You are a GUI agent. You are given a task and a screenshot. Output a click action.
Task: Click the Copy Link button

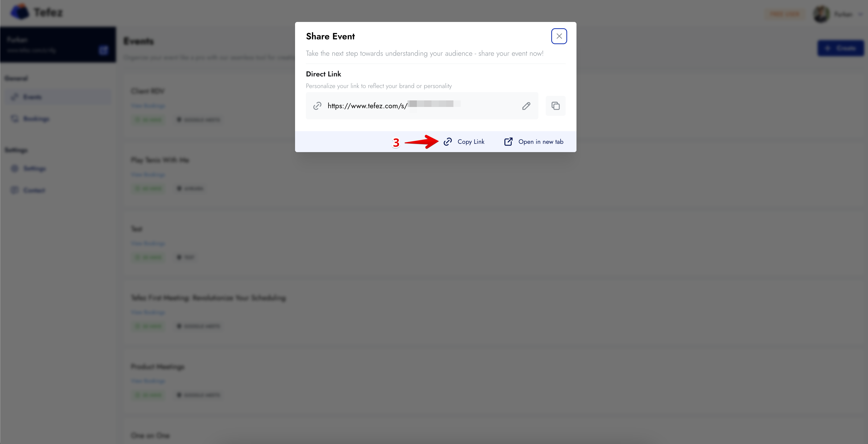(x=464, y=142)
